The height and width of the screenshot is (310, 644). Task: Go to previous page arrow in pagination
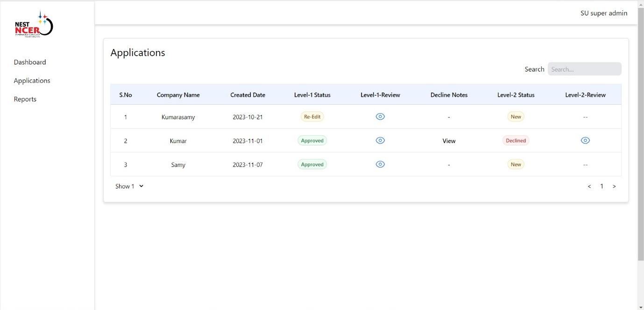(589, 186)
